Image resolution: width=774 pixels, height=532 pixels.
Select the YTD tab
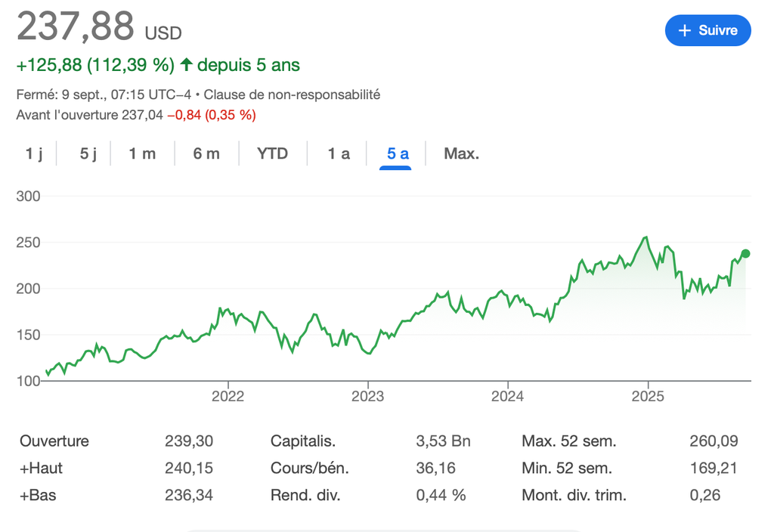[272, 153]
